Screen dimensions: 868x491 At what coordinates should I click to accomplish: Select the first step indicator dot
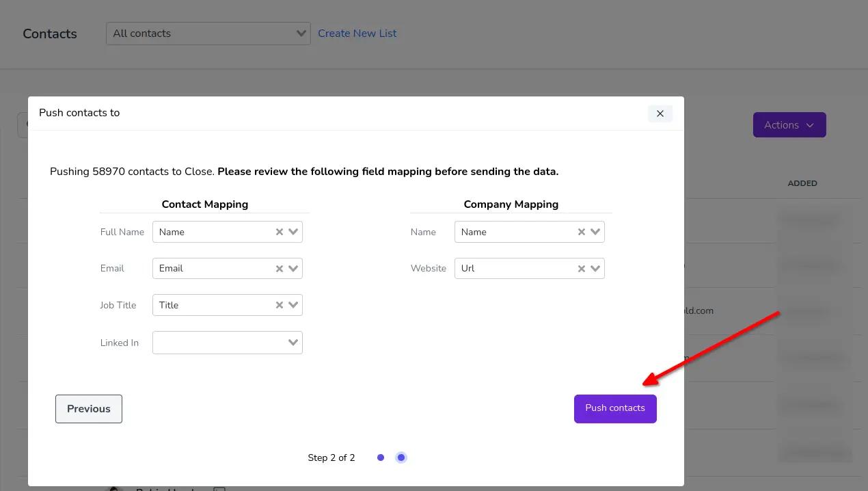pyautogui.click(x=381, y=457)
